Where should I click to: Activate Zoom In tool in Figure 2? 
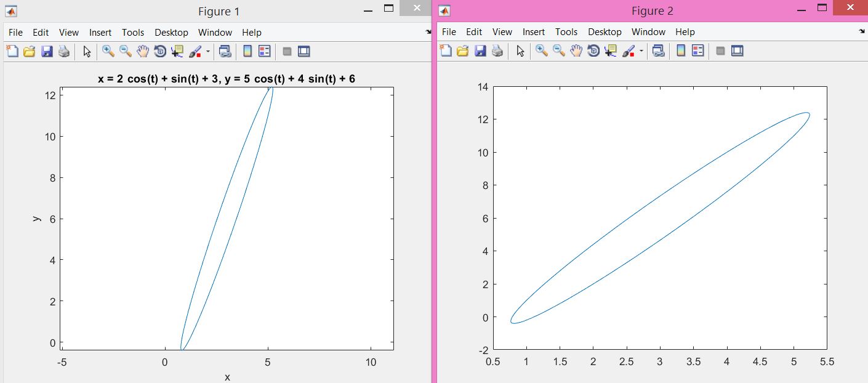pyautogui.click(x=542, y=51)
